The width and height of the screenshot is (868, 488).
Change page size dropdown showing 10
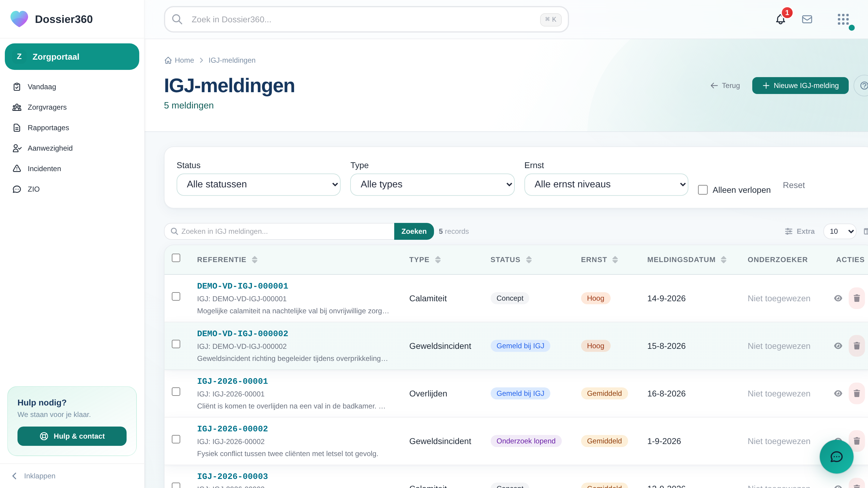pos(840,231)
